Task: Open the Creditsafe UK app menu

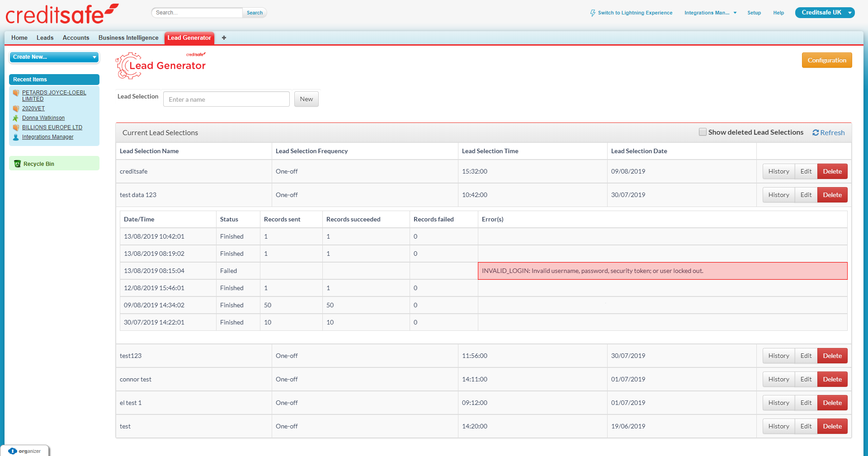Action: 825,13
